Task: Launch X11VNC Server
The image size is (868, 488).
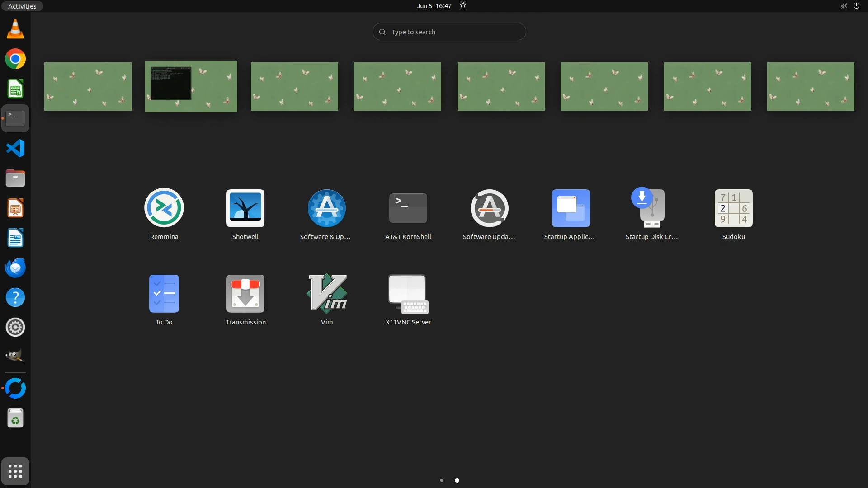Action: pyautogui.click(x=408, y=294)
